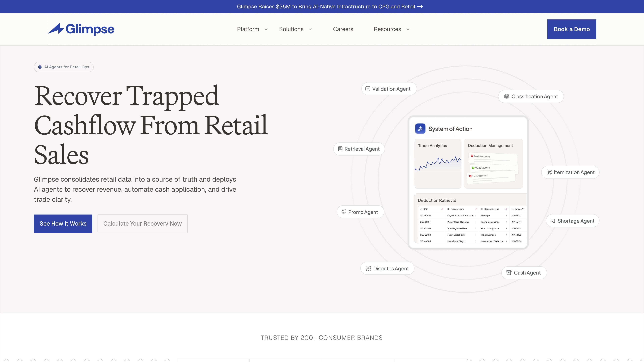Expand the Platform dropdown chevron

pos(266,29)
